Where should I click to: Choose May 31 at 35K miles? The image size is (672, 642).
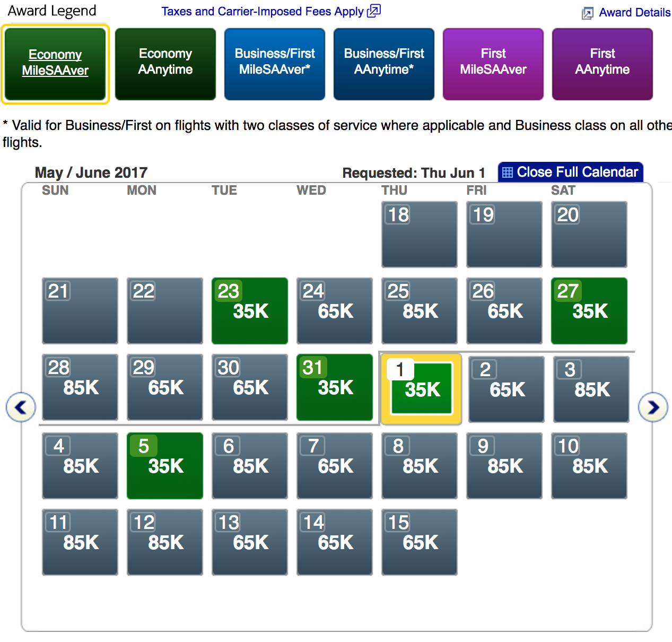click(x=335, y=387)
